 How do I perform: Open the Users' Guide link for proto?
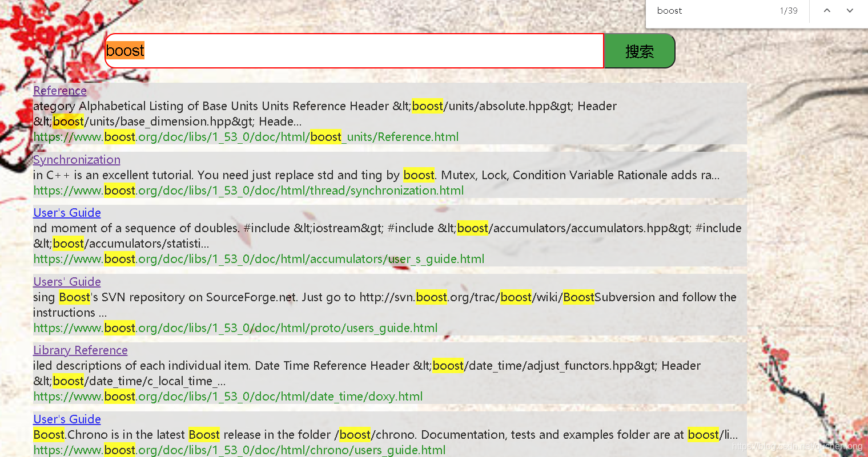click(x=67, y=282)
